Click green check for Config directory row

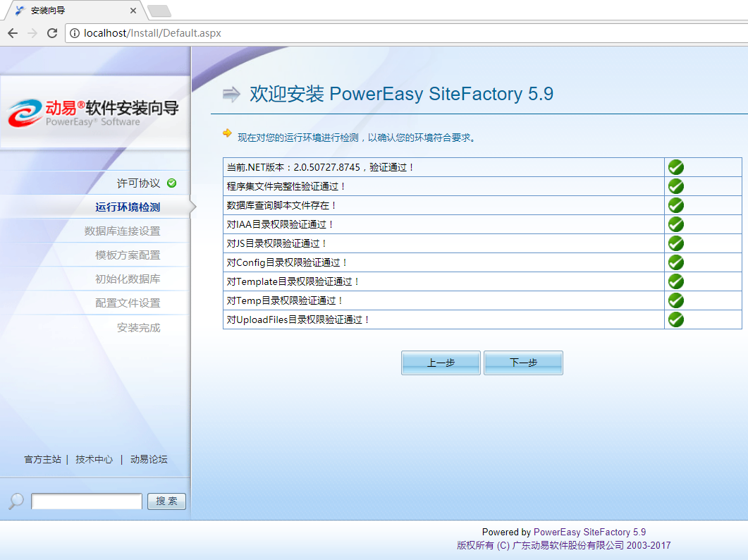coord(675,262)
